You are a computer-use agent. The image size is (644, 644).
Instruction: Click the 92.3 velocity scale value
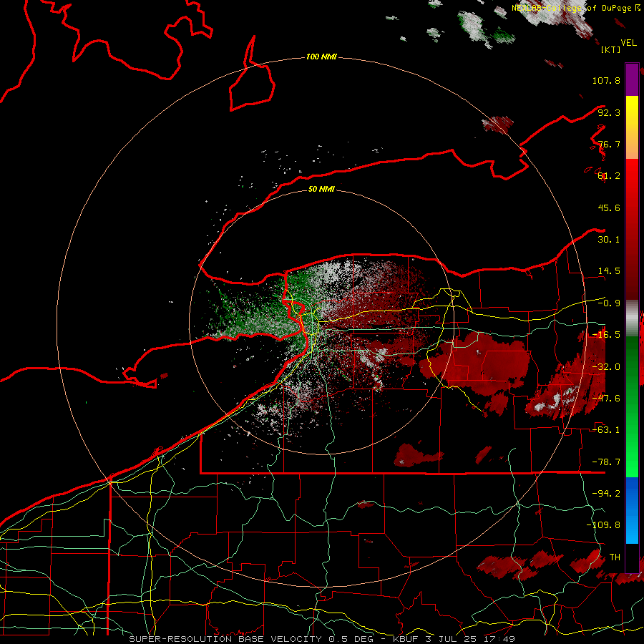click(x=609, y=112)
